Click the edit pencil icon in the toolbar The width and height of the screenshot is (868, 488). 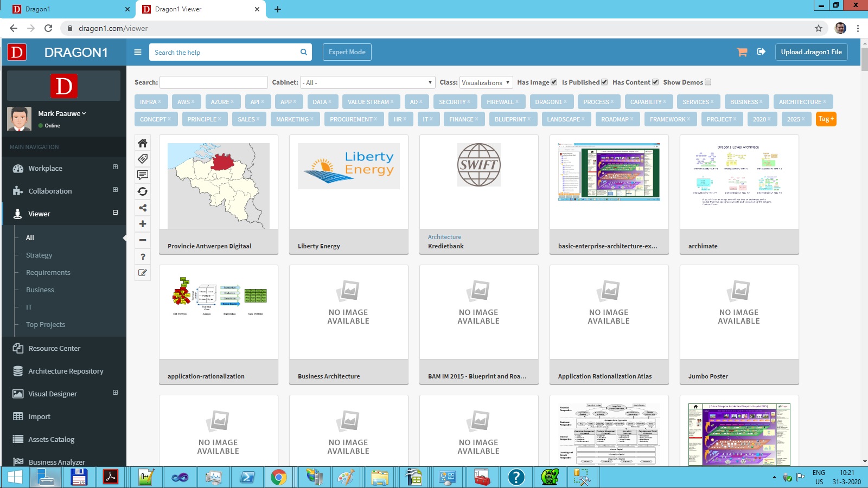click(x=143, y=273)
